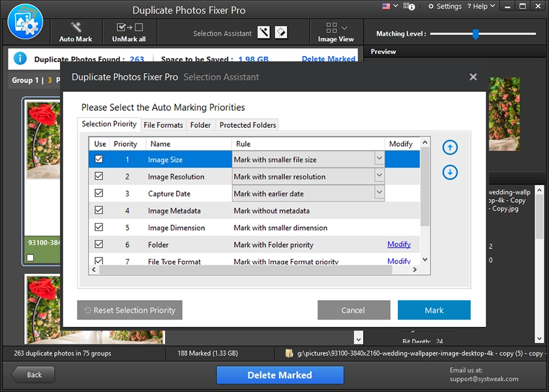Click the 188 Marked status text
This screenshot has height=392, width=549.
point(207,354)
